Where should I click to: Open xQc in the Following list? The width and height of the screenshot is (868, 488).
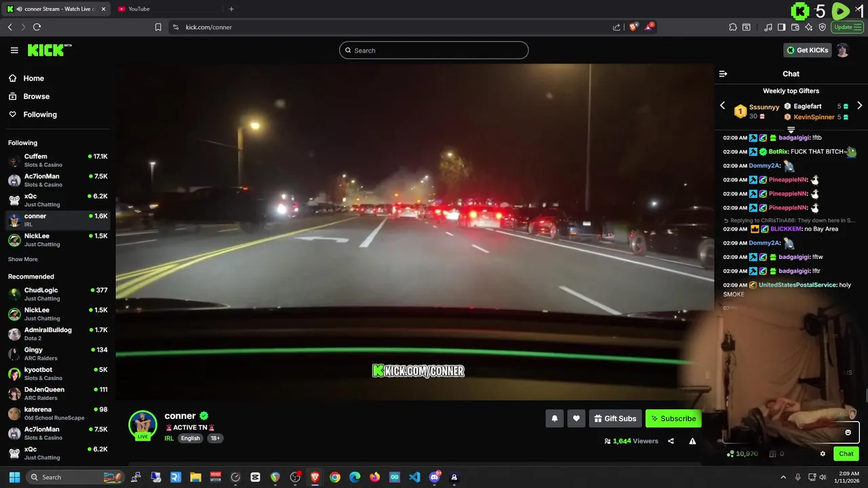(x=58, y=200)
